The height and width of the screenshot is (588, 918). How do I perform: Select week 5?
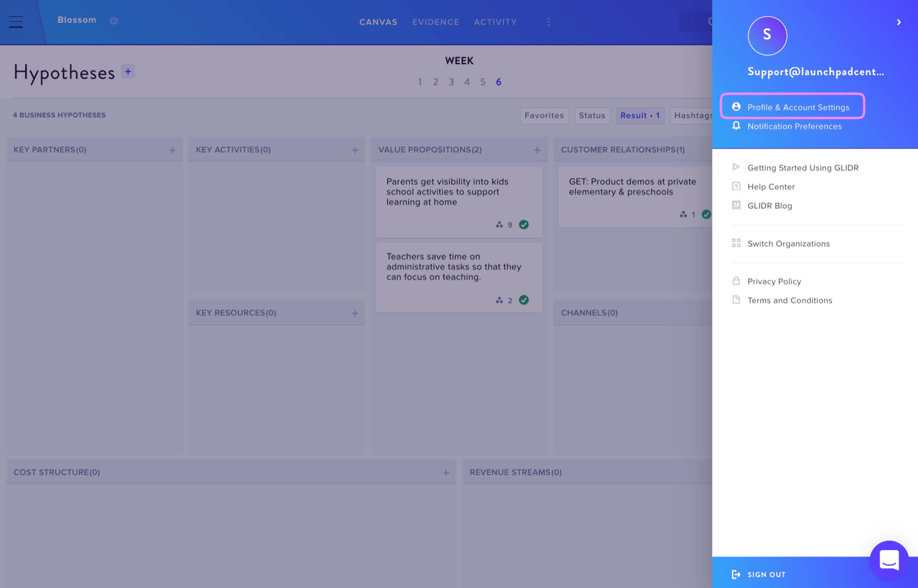(483, 82)
